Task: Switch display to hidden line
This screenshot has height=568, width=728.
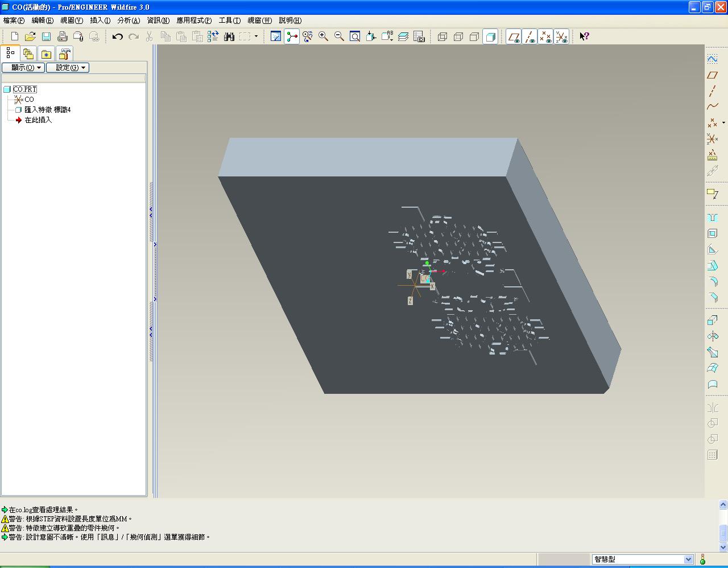Action: [x=458, y=36]
